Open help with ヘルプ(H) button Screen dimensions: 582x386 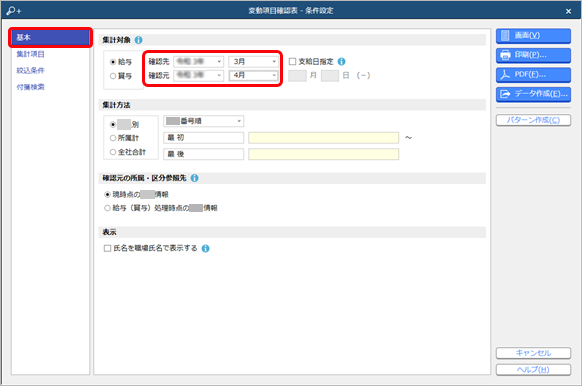(533, 370)
